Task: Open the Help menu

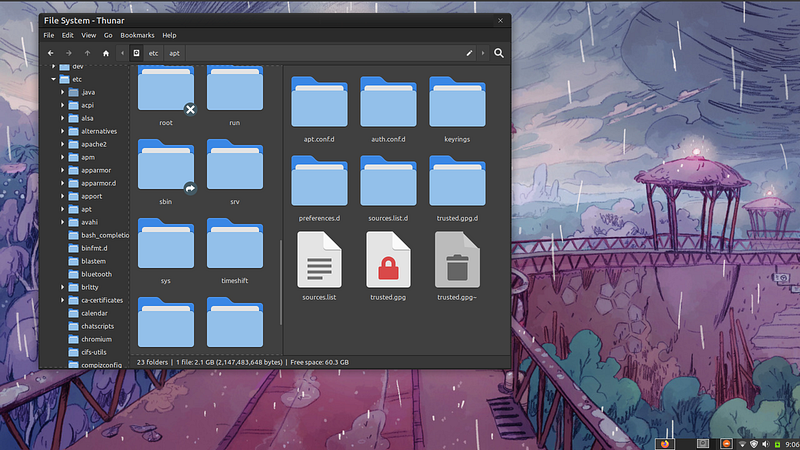Action: 169,35
